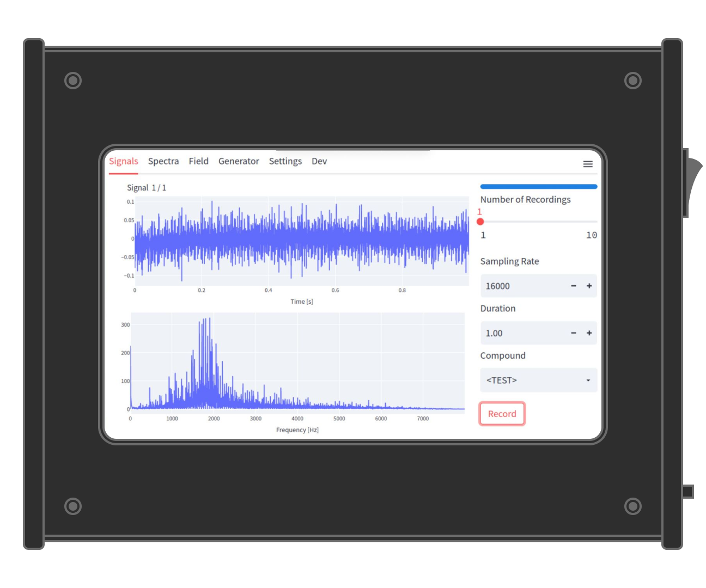
Task: Focus the Duration field showing 1.00
Action: (x=523, y=333)
